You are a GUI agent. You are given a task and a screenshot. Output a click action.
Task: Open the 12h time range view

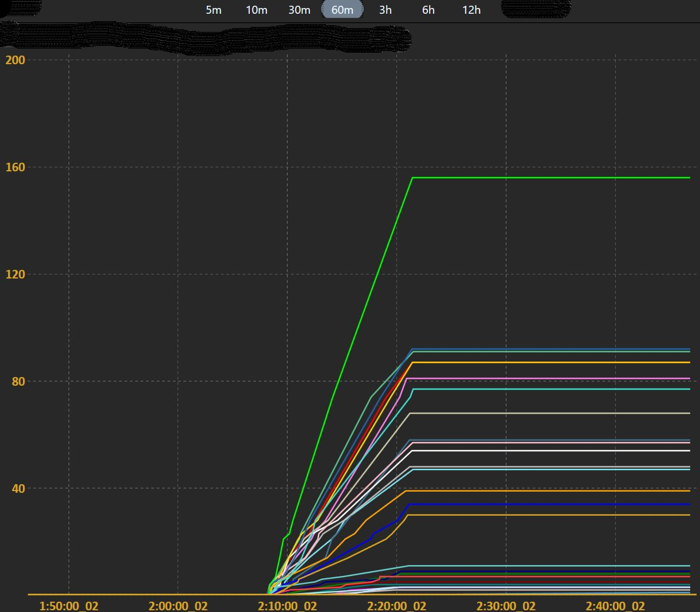(x=471, y=10)
